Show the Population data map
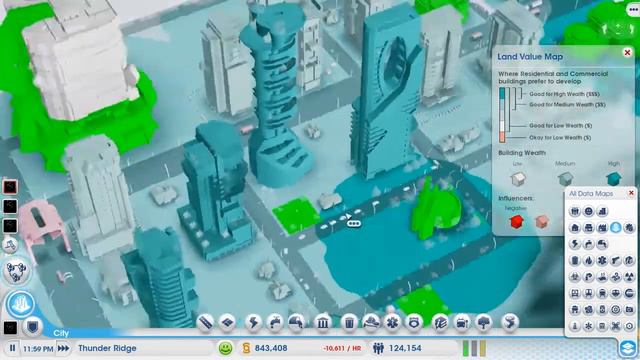 coord(575,211)
